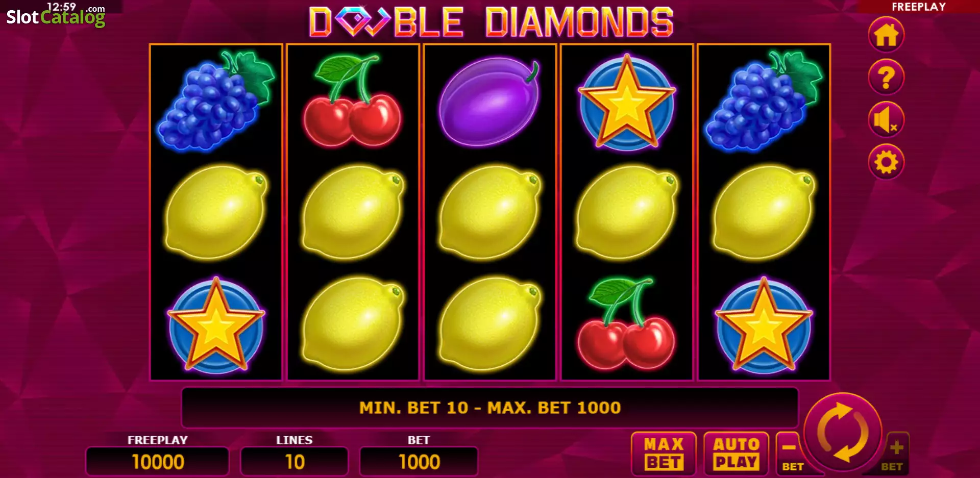Click the MIN. BET 10 - MAX. BET 1000 banner
The image size is (980, 478).
[490, 408]
